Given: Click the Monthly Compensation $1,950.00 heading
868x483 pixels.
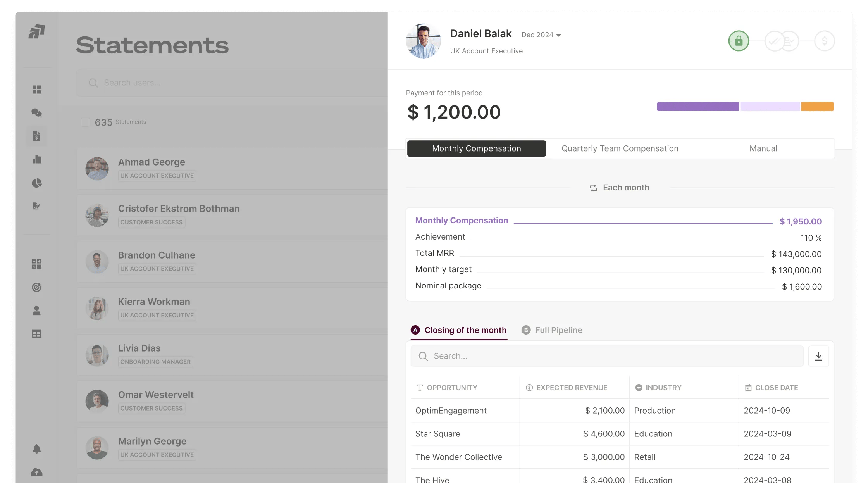Looking at the screenshot, I should click(618, 221).
